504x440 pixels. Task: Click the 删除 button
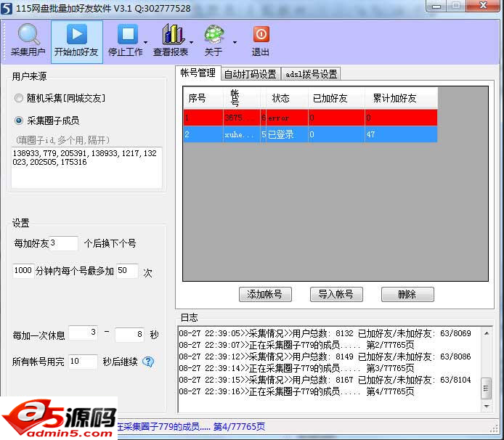pos(407,294)
